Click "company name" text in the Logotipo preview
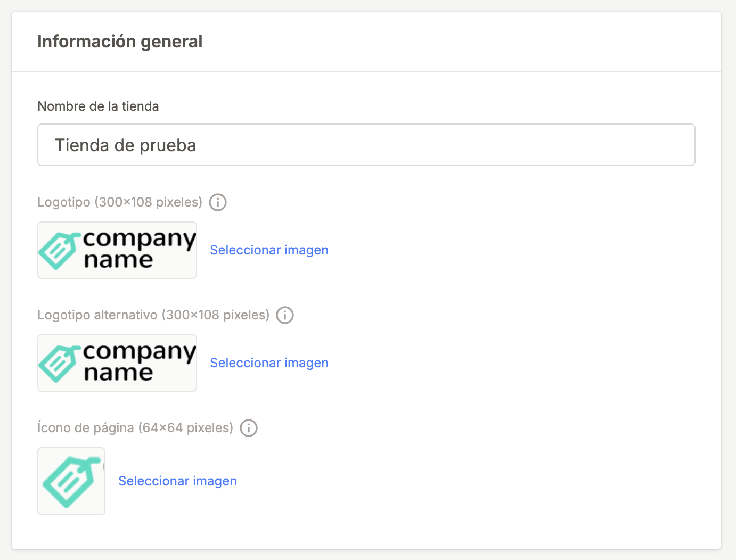Image resolution: width=736 pixels, height=560 pixels. pyautogui.click(x=138, y=249)
